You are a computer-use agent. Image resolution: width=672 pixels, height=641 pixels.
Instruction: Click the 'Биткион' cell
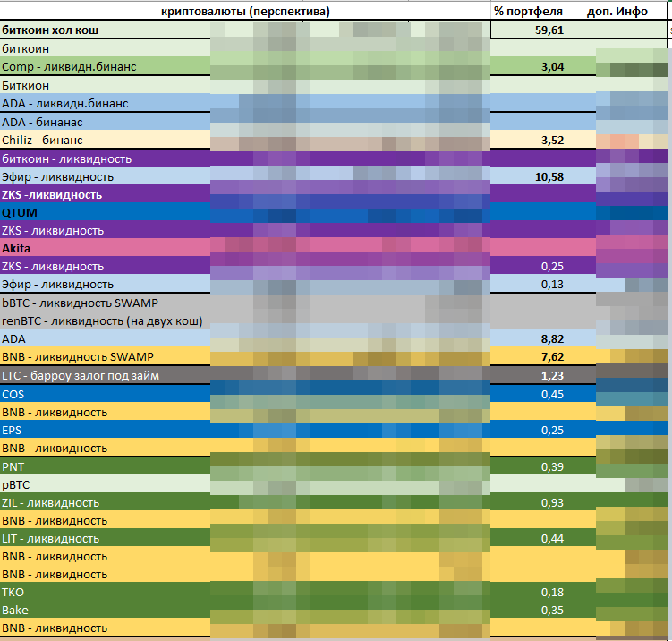(25, 86)
